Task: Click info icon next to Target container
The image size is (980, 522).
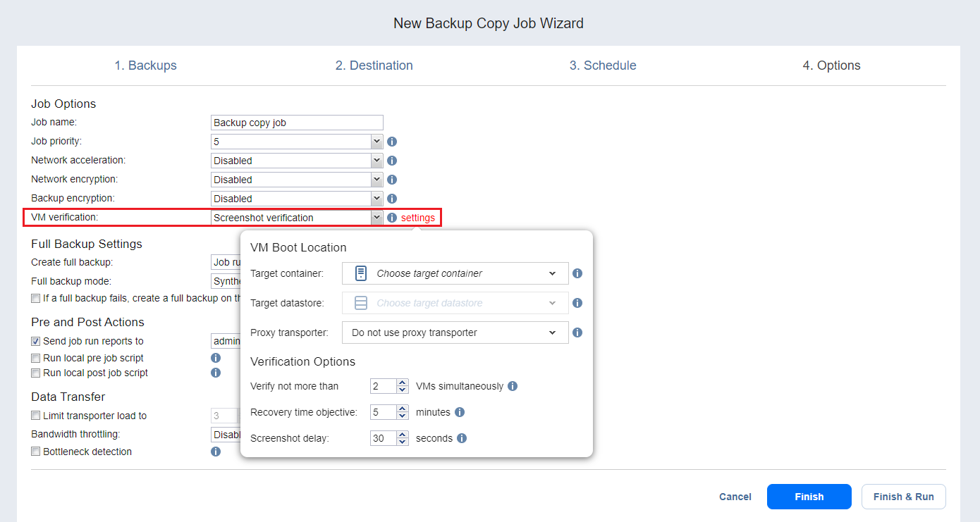Action: (x=577, y=273)
